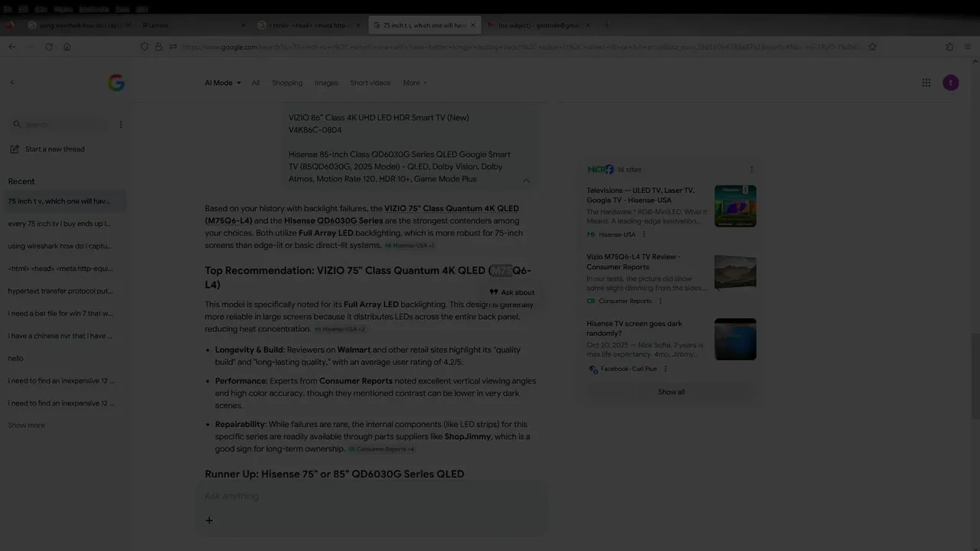Close the '75 inch t v' tab
The image size is (980, 551).
[x=473, y=25]
